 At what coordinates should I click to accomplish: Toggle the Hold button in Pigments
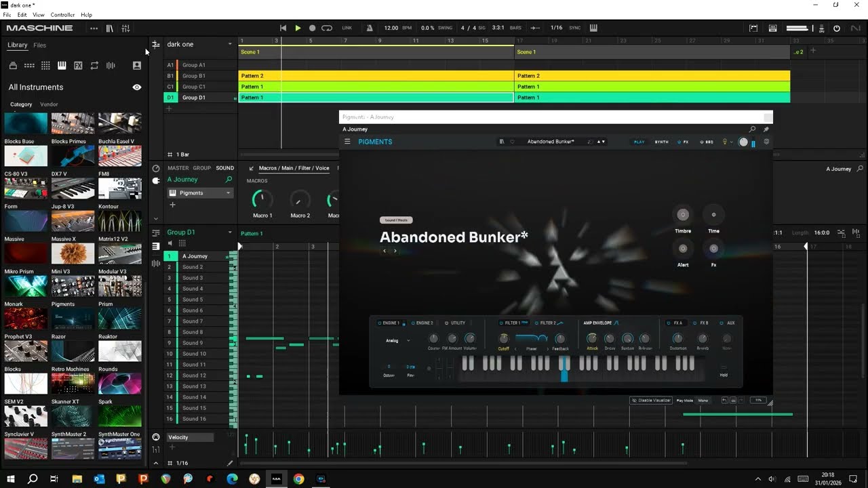point(724,367)
